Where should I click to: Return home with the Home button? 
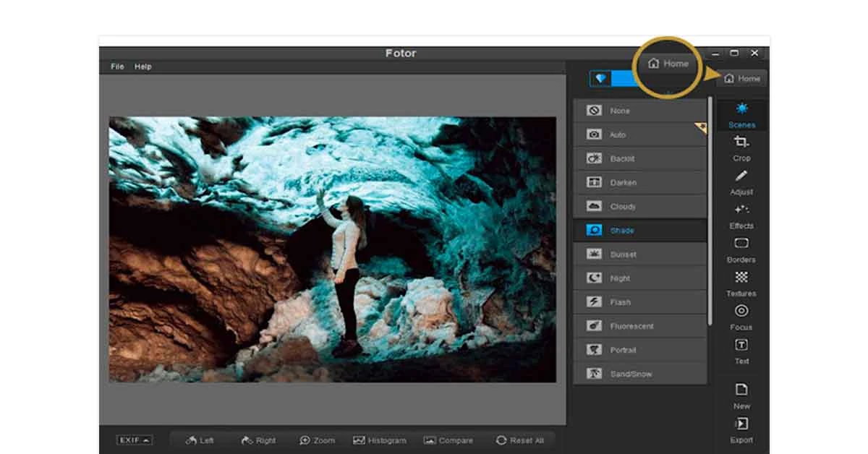click(741, 79)
